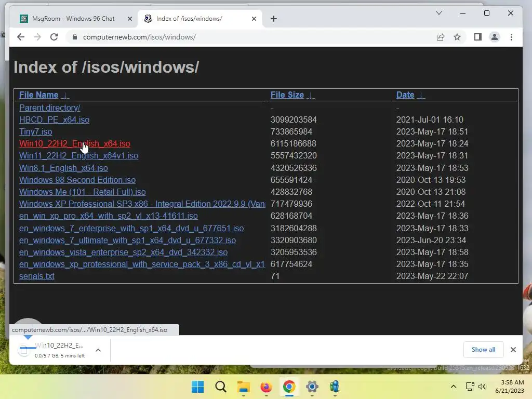Click the Win10_22H2_English_x64.iso link
532x399 pixels.
[x=75, y=144]
